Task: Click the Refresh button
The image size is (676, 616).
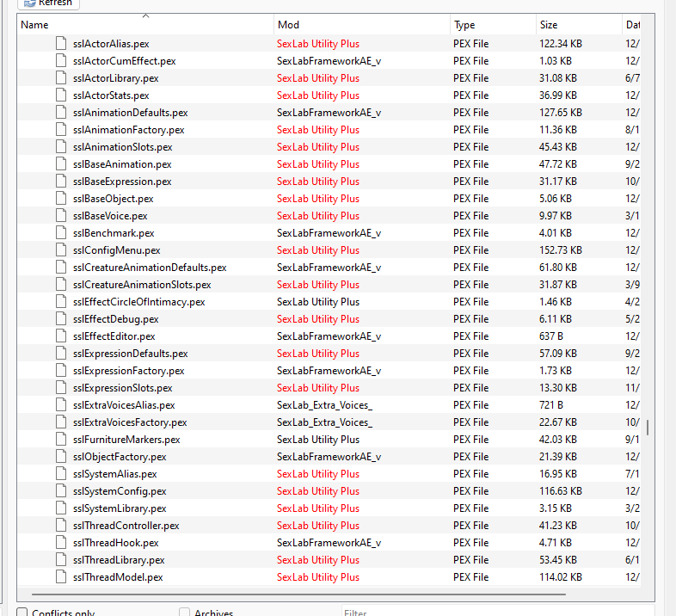Action: (x=48, y=3)
